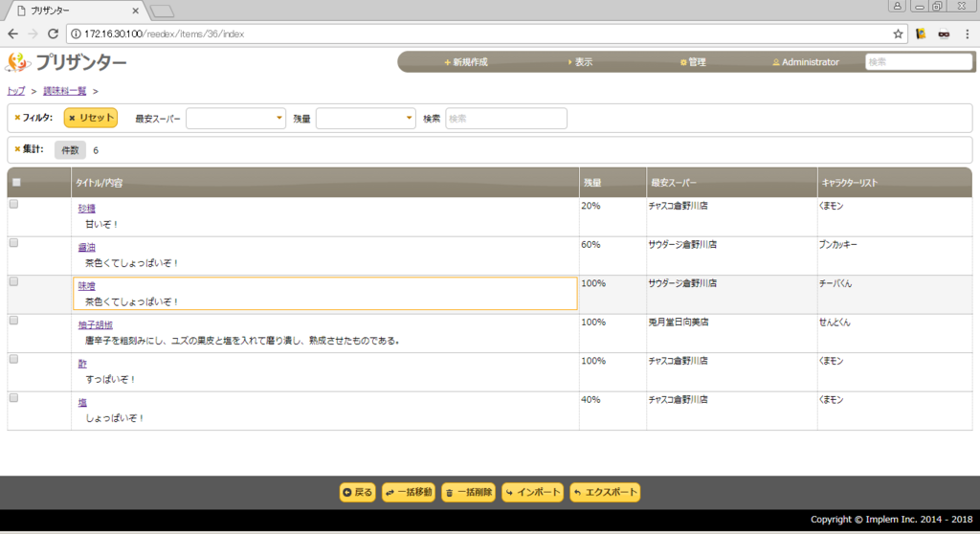Click the top-right 検索 search box
The image size is (980, 534).
(x=919, y=62)
